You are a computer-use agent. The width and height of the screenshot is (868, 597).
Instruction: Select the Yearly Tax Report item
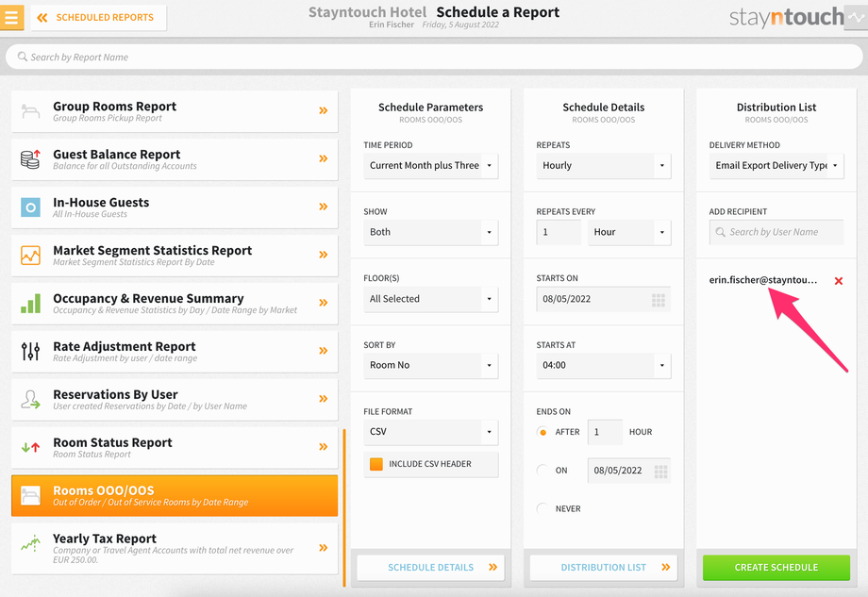click(175, 548)
